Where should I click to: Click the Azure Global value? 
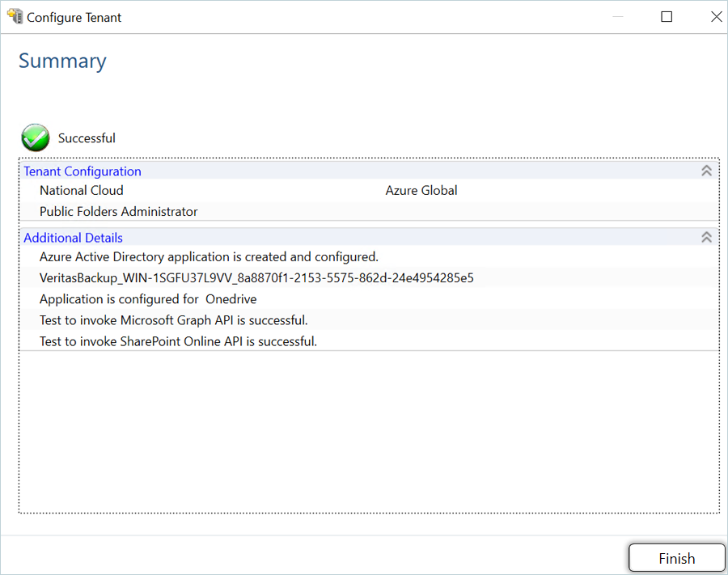pyautogui.click(x=421, y=191)
